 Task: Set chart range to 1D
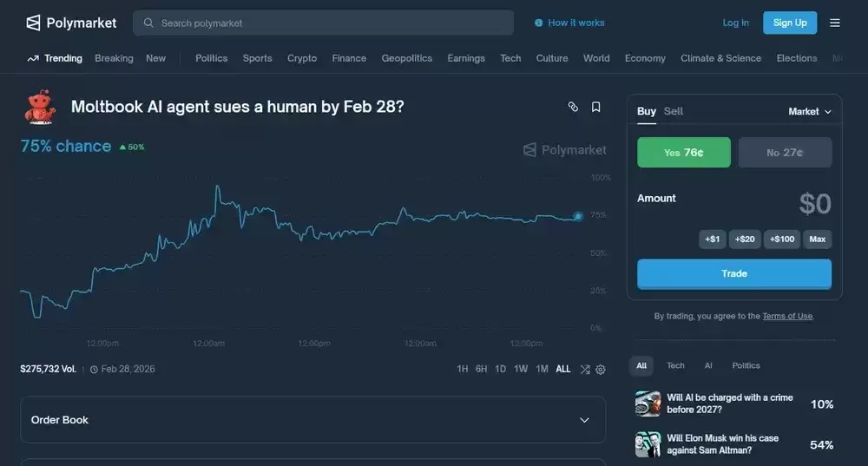point(500,369)
